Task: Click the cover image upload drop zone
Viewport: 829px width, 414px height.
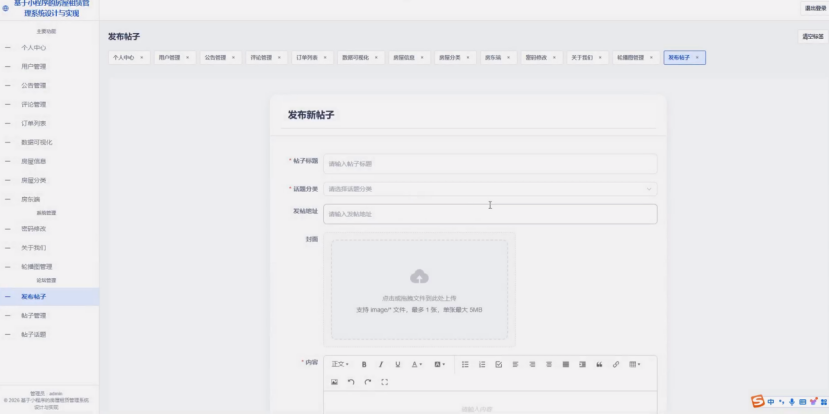Action: (419, 289)
